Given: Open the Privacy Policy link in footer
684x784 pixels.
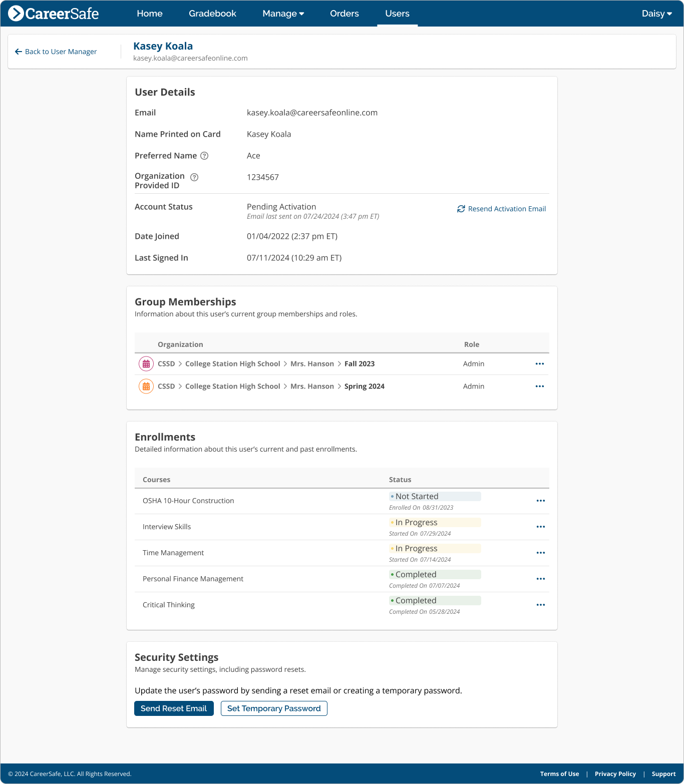Looking at the screenshot, I should (x=615, y=773).
